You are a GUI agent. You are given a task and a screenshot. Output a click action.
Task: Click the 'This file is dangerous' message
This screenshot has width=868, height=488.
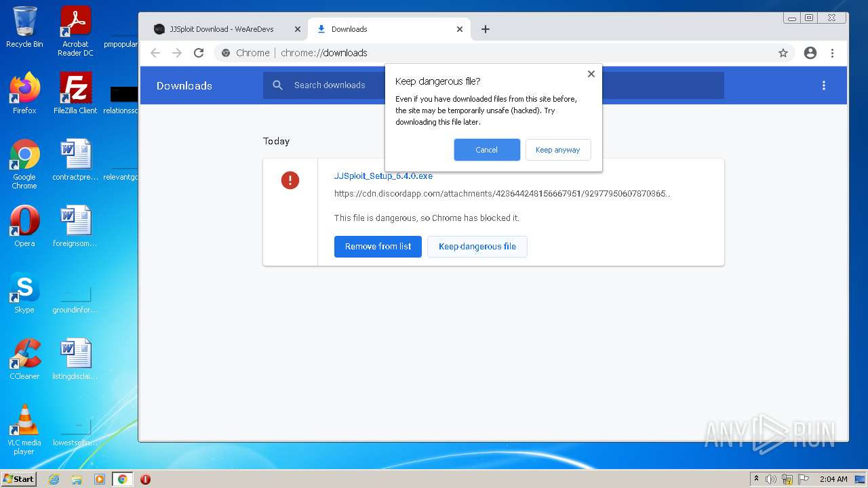427,218
